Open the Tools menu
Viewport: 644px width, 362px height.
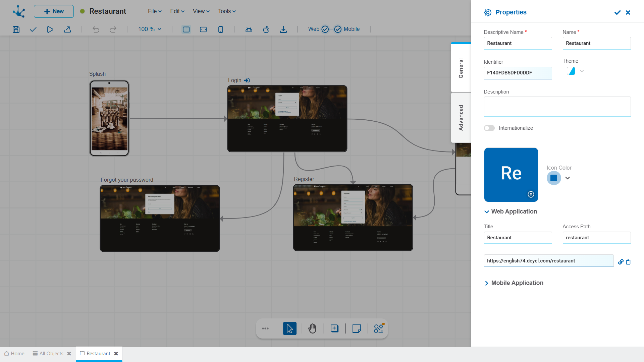[x=227, y=11]
